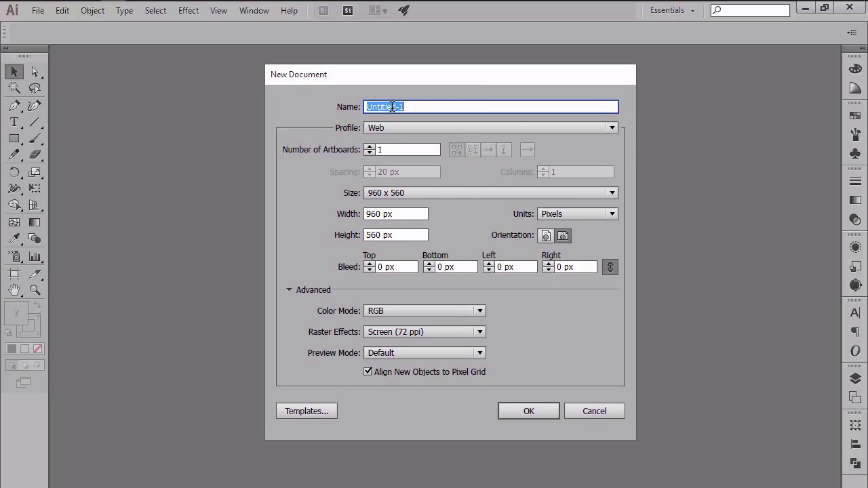868x488 pixels.
Task: Set orientation to portrait
Action: (x=546, y=235)
